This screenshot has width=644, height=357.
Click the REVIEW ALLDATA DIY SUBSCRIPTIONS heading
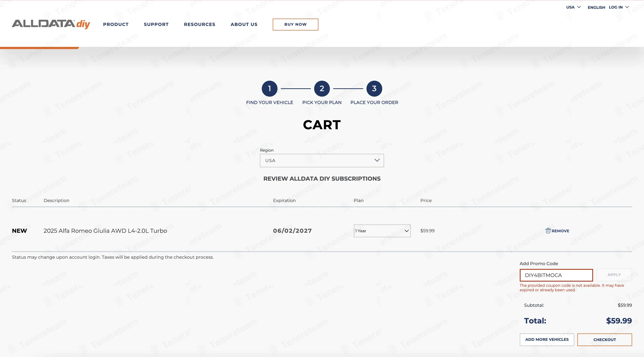click(x=322, y=179)
